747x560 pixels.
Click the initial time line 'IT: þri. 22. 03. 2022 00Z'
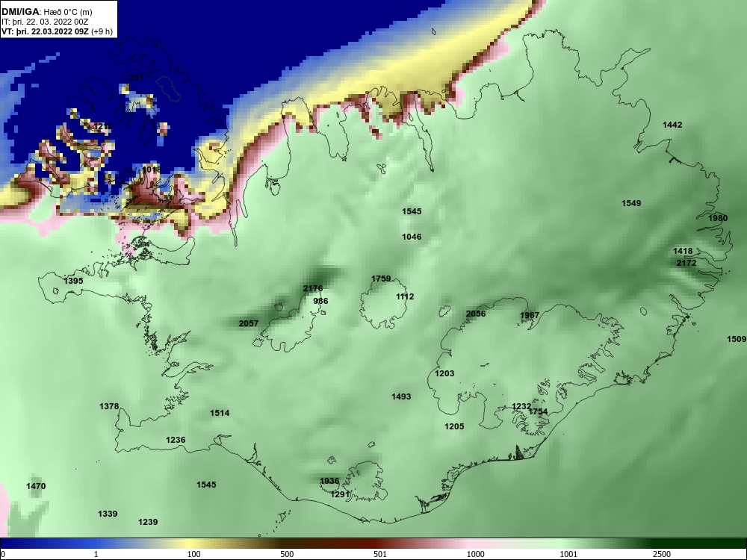[x=45, y=22]
